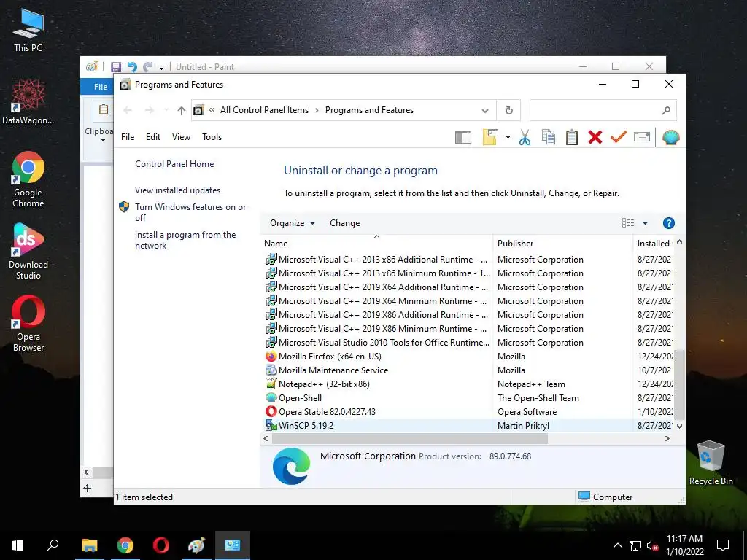
Task: Open the This PC desktop icon
Action: tap(28, 31)
